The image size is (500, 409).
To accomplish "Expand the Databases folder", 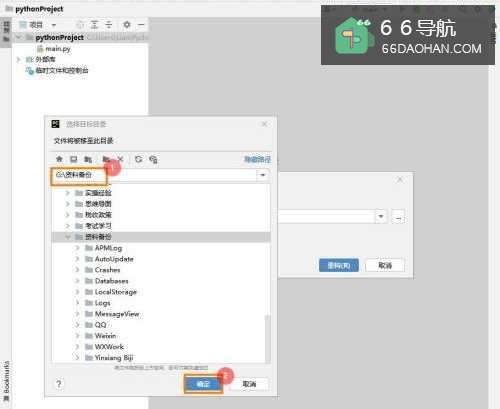I will [77, 281].
